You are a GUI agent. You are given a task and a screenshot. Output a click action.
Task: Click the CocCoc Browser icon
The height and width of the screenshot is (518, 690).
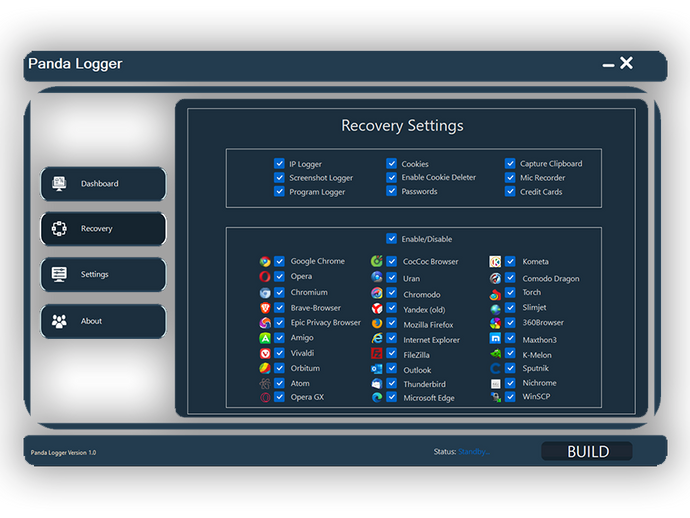(x=377, y=261)
